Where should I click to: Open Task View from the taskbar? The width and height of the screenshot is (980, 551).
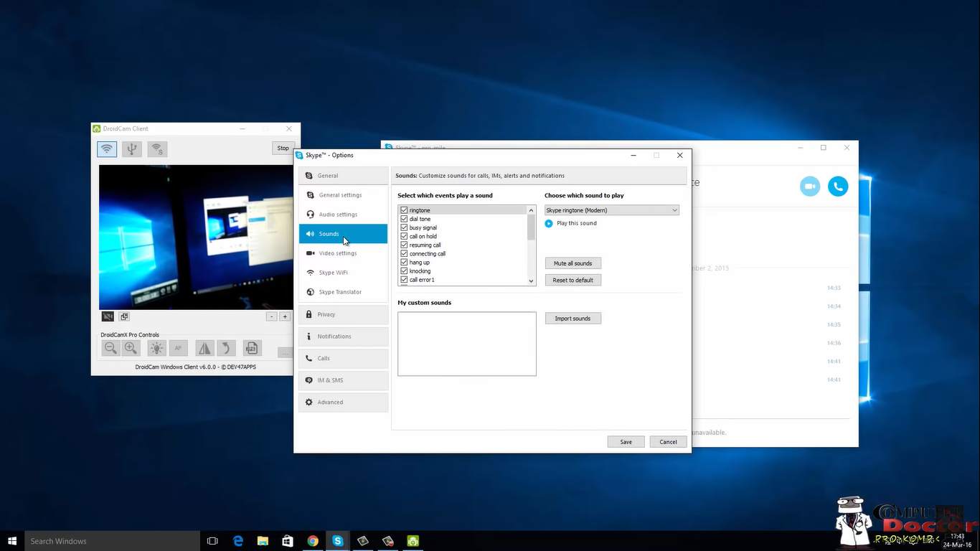[x=212, y=541]
